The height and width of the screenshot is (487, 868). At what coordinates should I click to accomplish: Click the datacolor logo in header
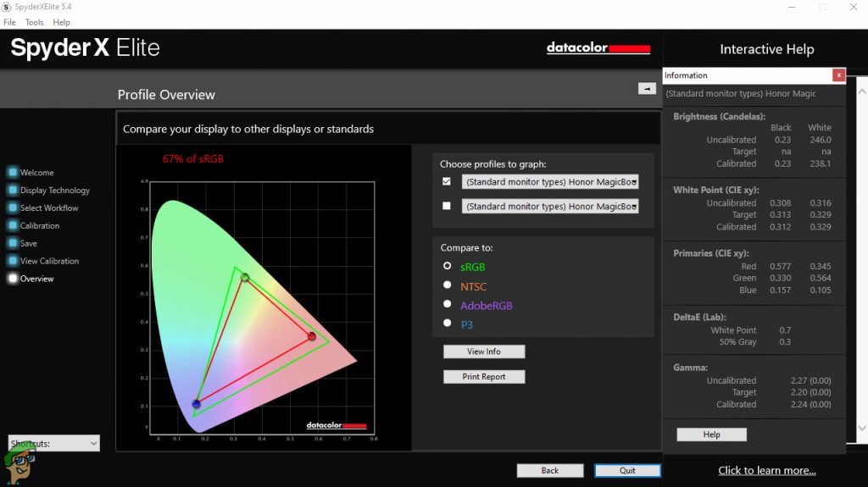click(598, 48)
